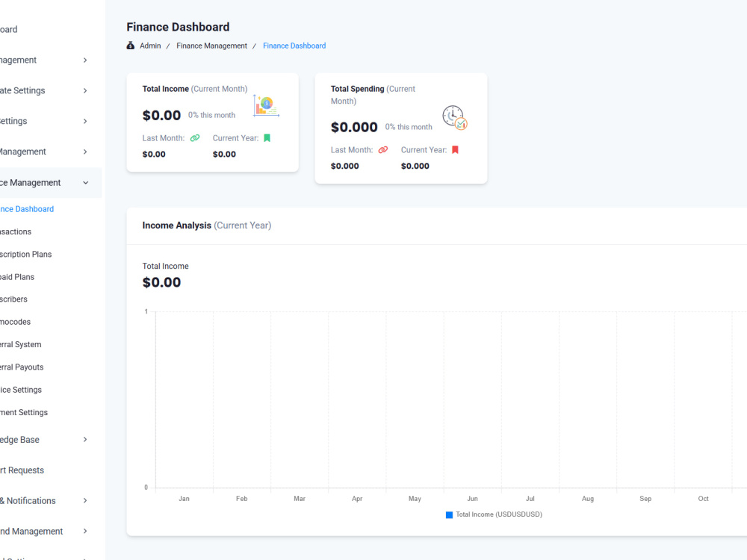Viewport: 747px width, 560px height.
Task: Open the Invoice Settings sidebar item
Action: click(21, 390)
